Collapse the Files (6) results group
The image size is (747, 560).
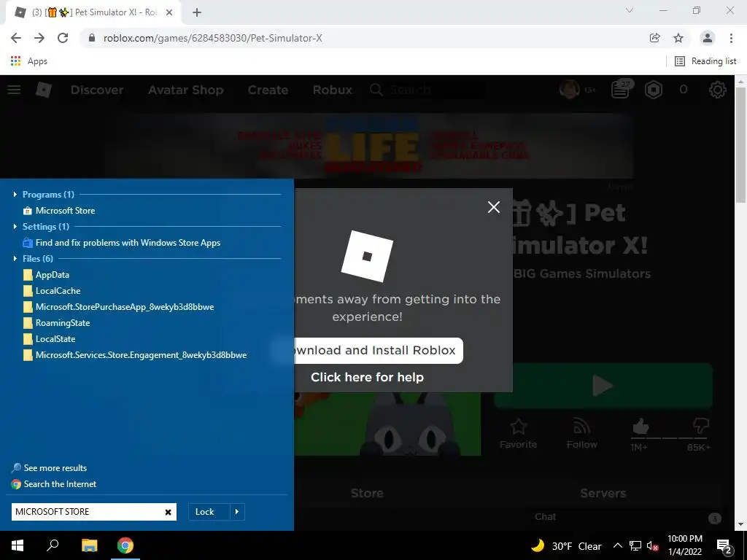pyautogui.click(x=15, y=259)
